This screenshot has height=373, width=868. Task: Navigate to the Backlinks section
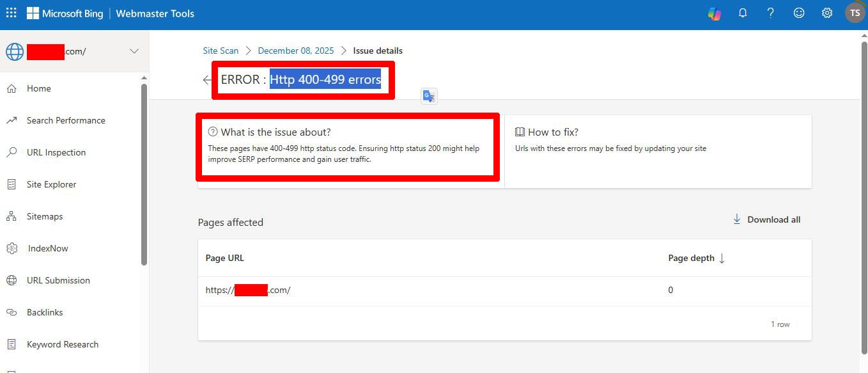coord(45,312)
